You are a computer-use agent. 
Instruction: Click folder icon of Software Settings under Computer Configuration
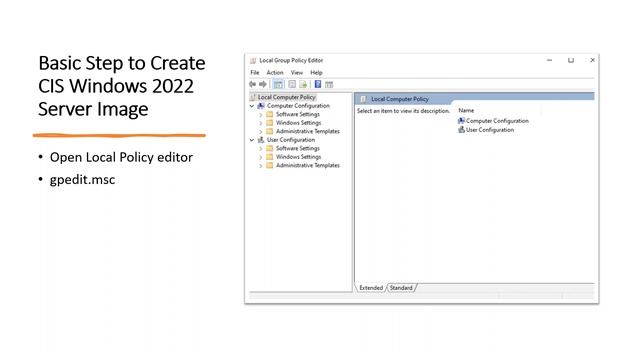[x=269, y=114]
